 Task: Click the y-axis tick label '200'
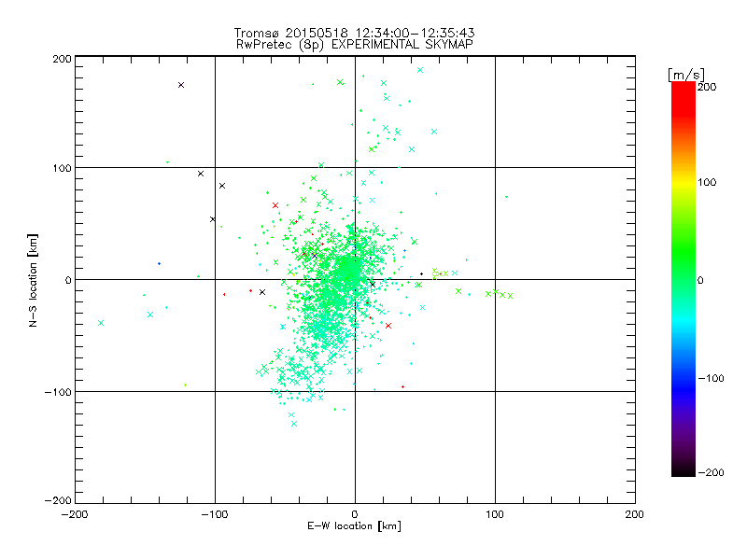tap(62, 59)
